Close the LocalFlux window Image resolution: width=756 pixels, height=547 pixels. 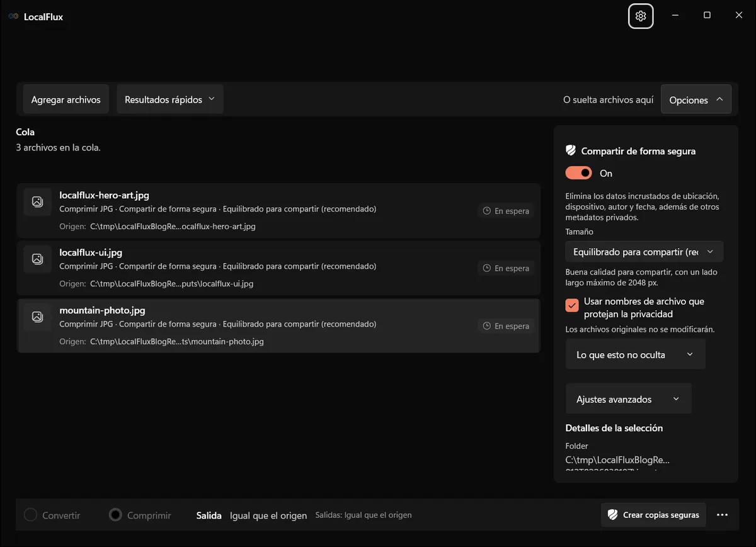[739, 16]
